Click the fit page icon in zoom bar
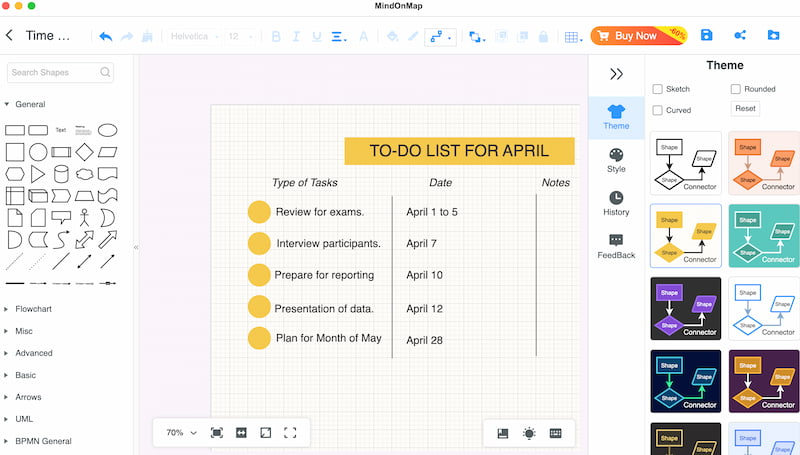Screen dimensions: 800x455 217,433
